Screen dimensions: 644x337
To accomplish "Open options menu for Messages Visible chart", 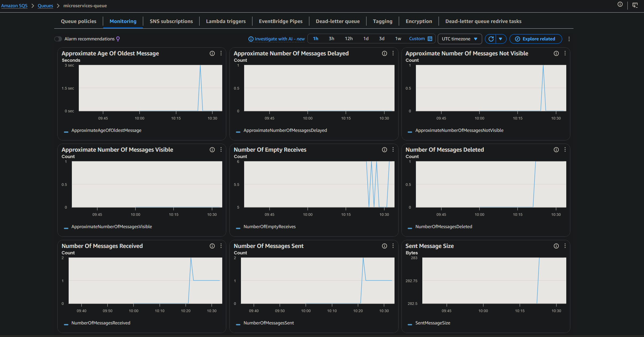I will coord(221,150).
